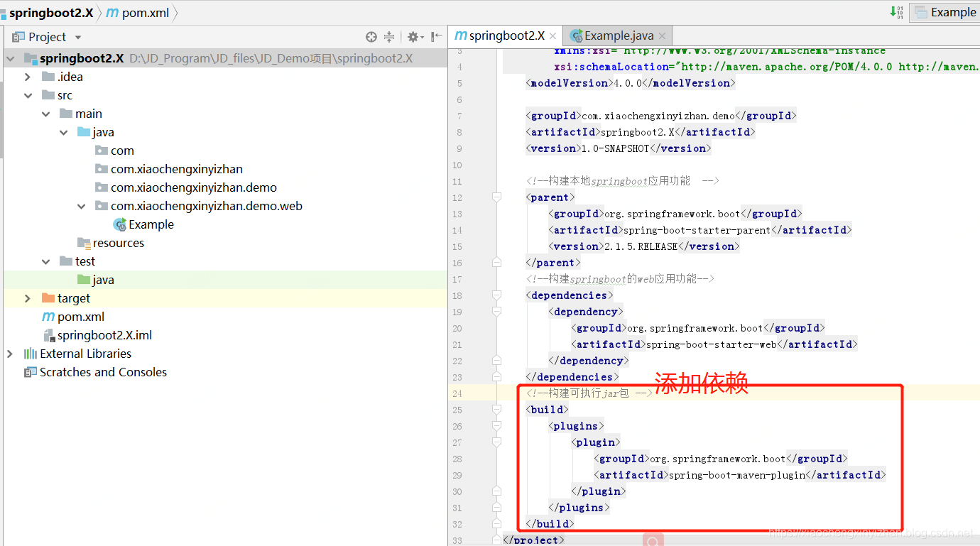The image size is (980, 546).
Task: Click the Example class runnable icon in tree
Action: [x=119, y=224]
